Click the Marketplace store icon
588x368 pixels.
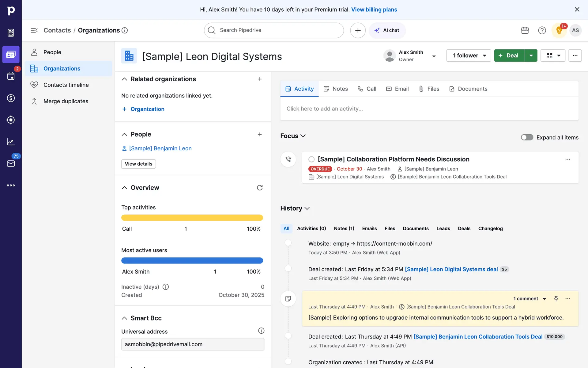(x=525, y=30)
